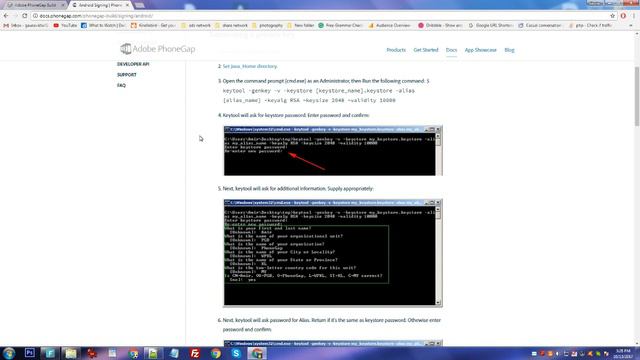Launch Photoshop from the taskbar
The image size is (640, 360).
point(29,353)
